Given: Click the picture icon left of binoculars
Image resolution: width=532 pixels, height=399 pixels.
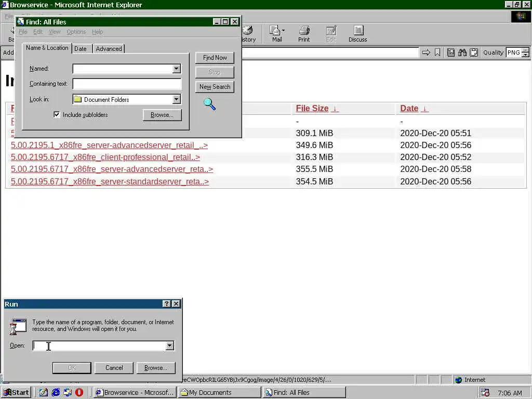Looking at the screenshot, I should [x=450, y=52].
